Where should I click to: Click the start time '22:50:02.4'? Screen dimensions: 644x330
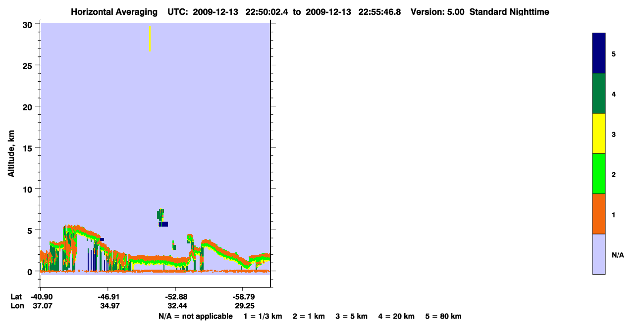point(267,12)
